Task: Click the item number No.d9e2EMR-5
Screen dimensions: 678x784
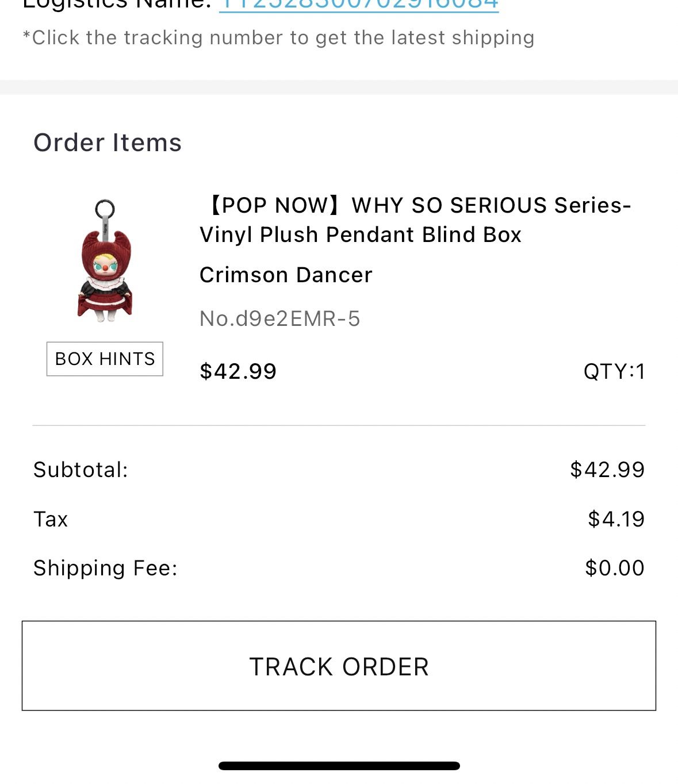Action: [x=279, y=318]
